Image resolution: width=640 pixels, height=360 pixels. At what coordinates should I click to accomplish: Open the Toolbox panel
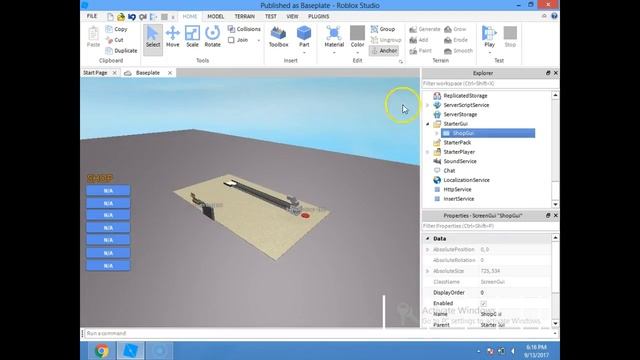278,37
